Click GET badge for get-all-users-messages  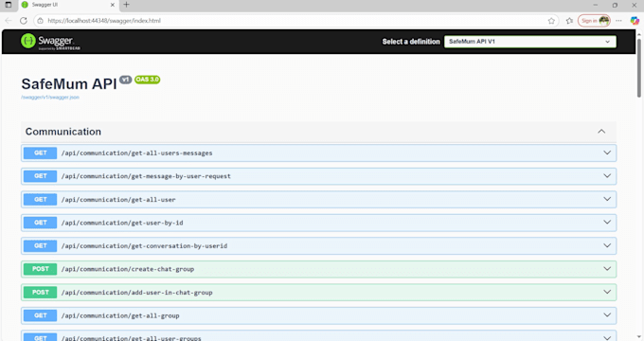click(x=40, y=153)
